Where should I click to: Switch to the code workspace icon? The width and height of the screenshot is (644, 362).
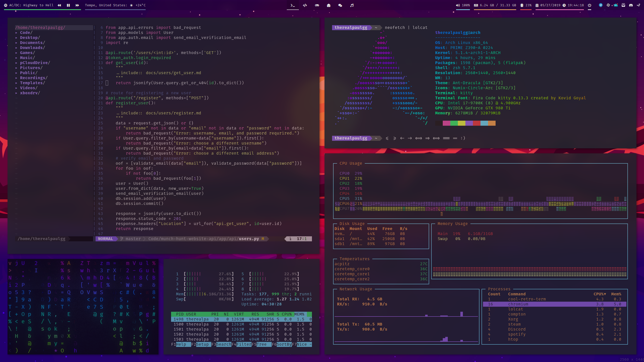tap(305, 5)
